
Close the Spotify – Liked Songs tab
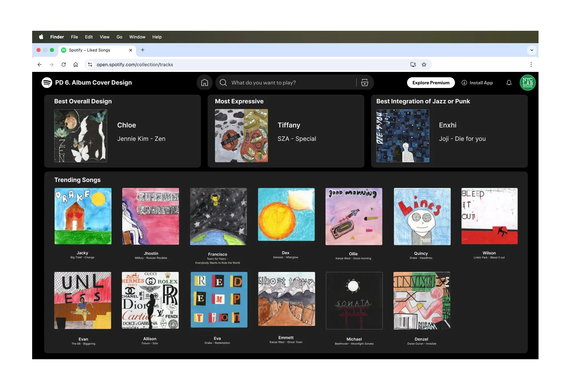coord(131,50)
